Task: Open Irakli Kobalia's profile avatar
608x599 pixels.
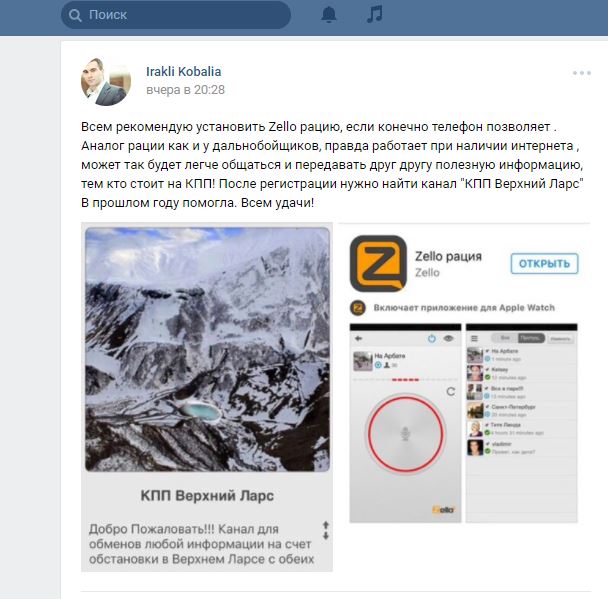Action: (106, 81)
